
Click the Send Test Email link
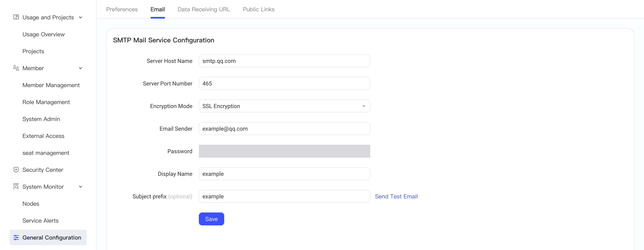click(x=396, y=196)
